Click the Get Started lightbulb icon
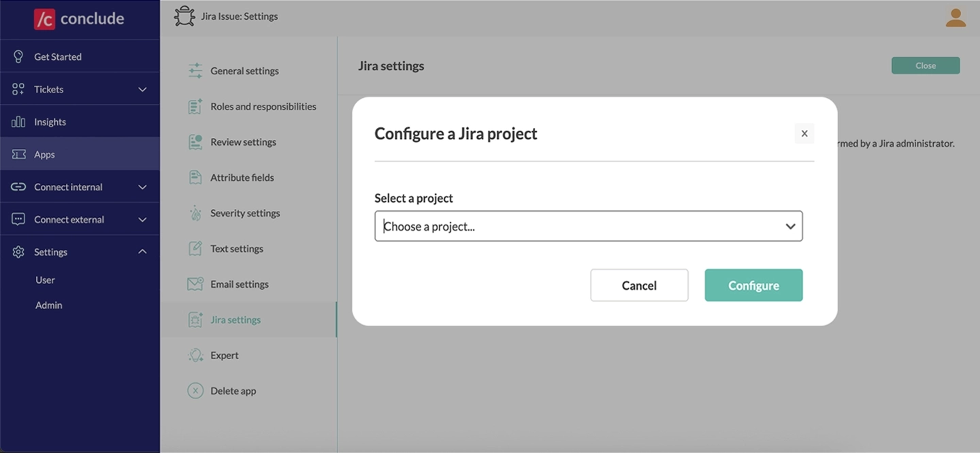 18,56
